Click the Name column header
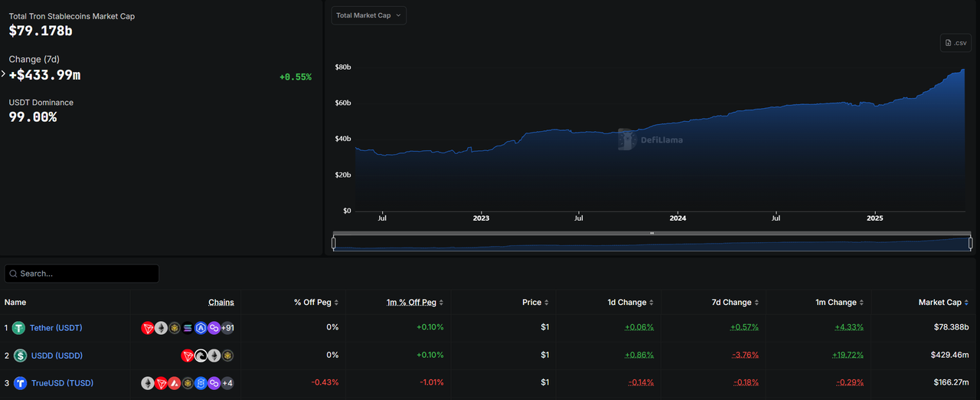The height and width of the screenshot is (400, 980). point(15,303)
